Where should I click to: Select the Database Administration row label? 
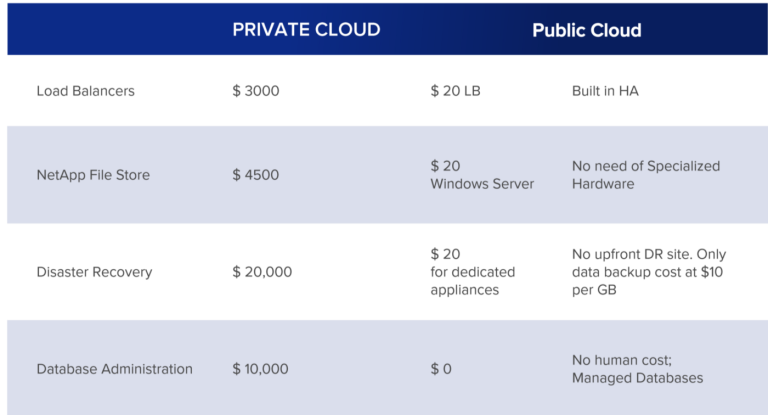tap(114, 369)
